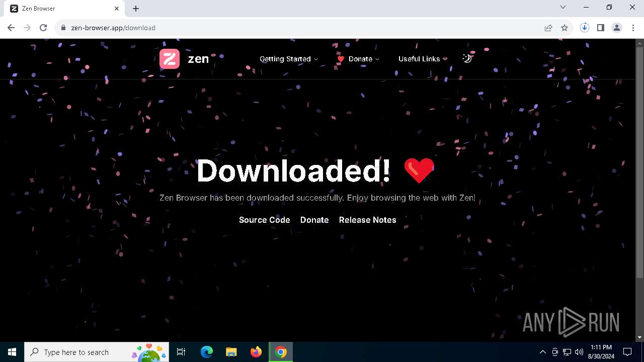Click the Zen logo icon

coord(170,59)
